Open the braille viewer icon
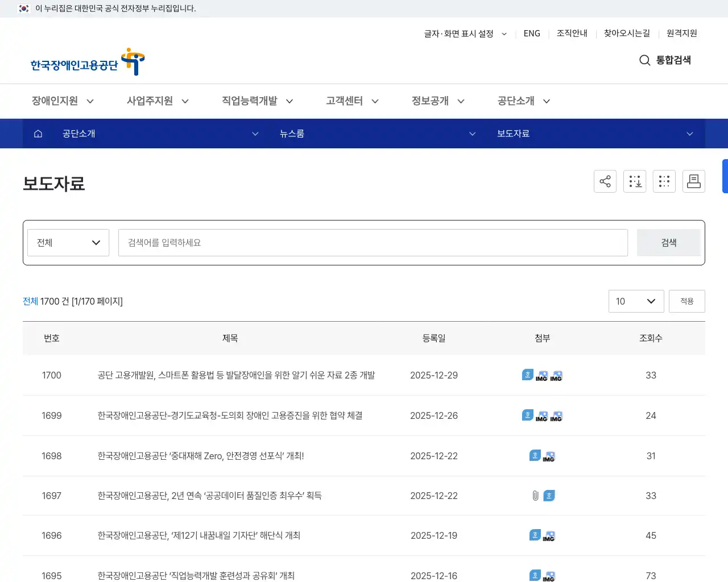Viewport: 728px width, 582px height. point(664,181)
